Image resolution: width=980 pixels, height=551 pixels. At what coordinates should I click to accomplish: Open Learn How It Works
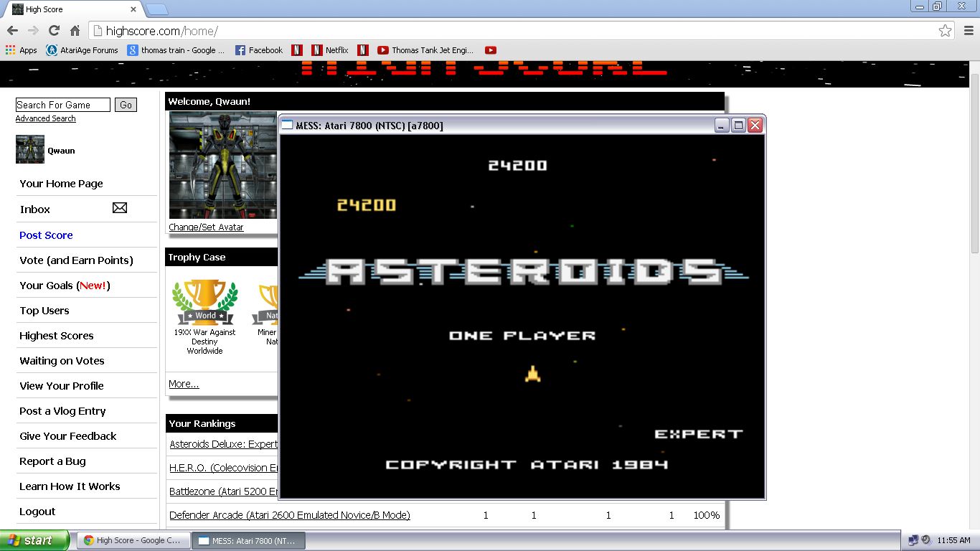pos(70,486)
